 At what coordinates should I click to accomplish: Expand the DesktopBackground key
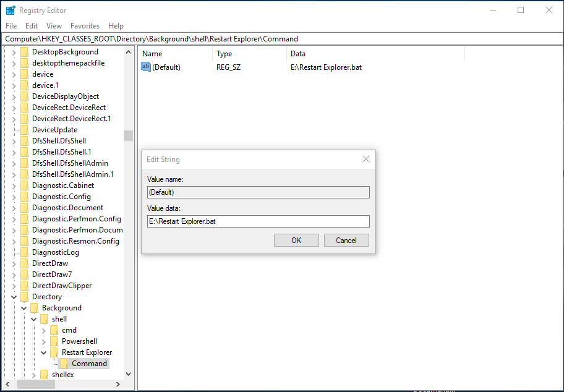tap(14, 53)
